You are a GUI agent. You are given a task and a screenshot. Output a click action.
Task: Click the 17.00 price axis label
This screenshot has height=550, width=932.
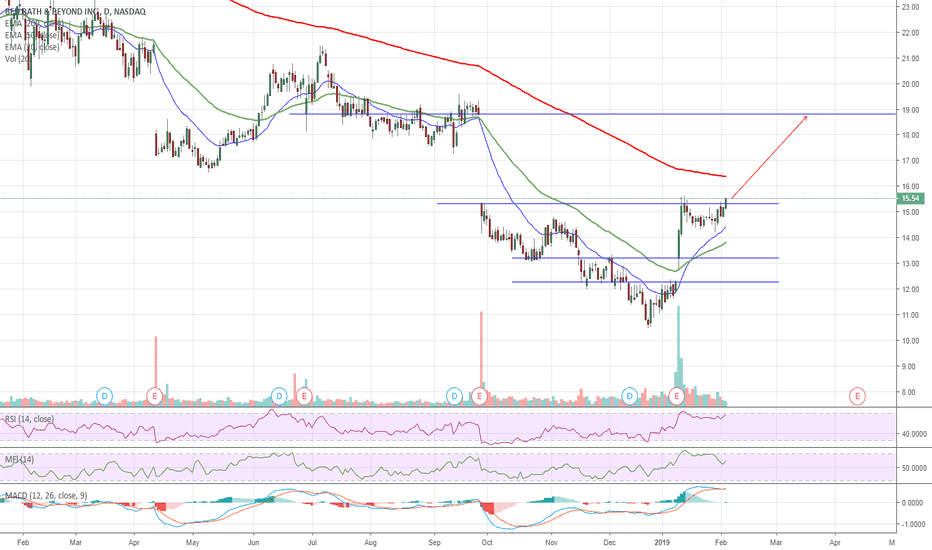910,161
